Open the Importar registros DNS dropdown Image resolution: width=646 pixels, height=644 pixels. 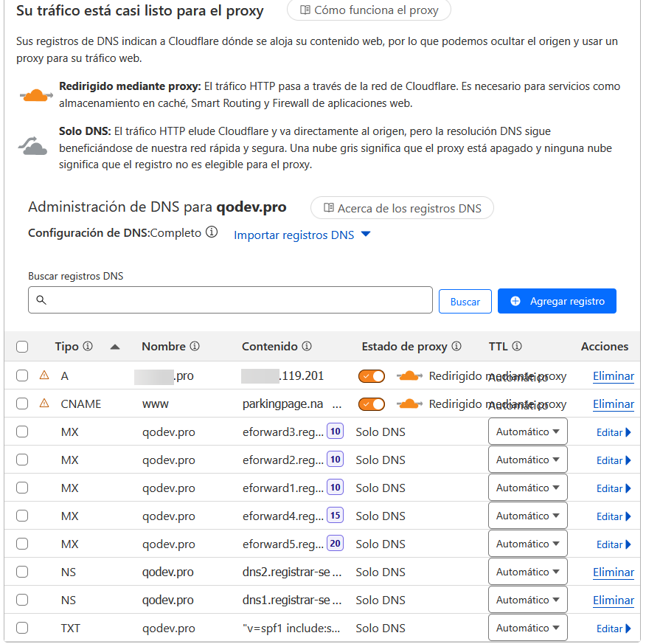pyautogui.click(x=302, y=235)
